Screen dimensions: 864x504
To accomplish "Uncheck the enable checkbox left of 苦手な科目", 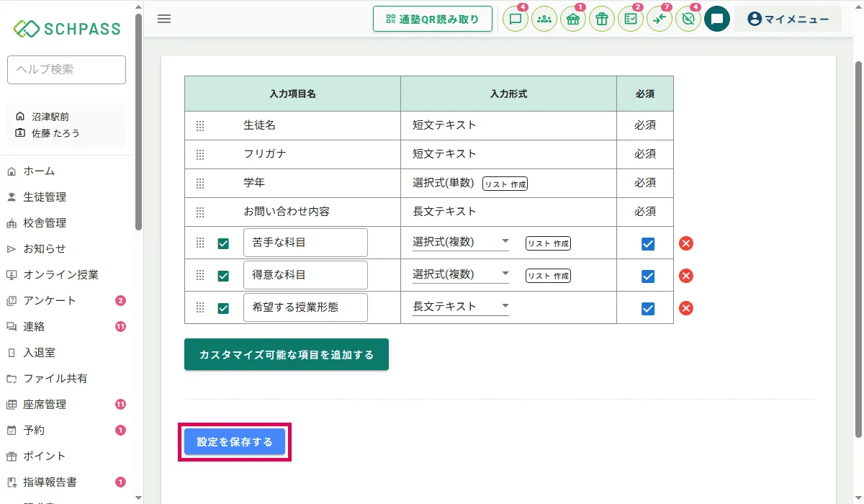I will click(x=223, y=243).
